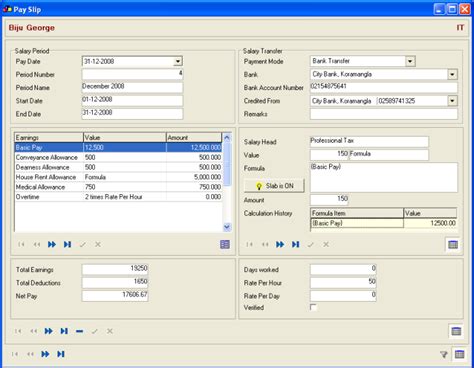Click the Amount field showing 150
The width and height of the screenshot is (474, 368).
329,200
